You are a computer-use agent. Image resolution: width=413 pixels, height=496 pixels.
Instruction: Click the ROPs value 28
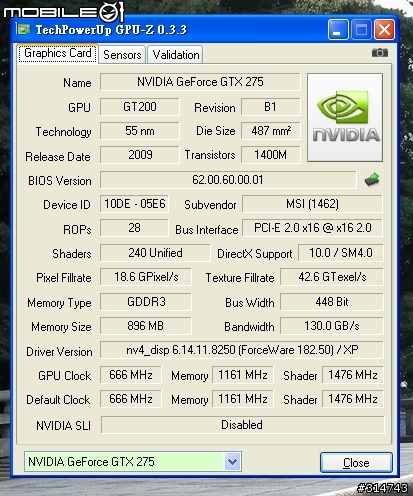[x=134, y=228]
